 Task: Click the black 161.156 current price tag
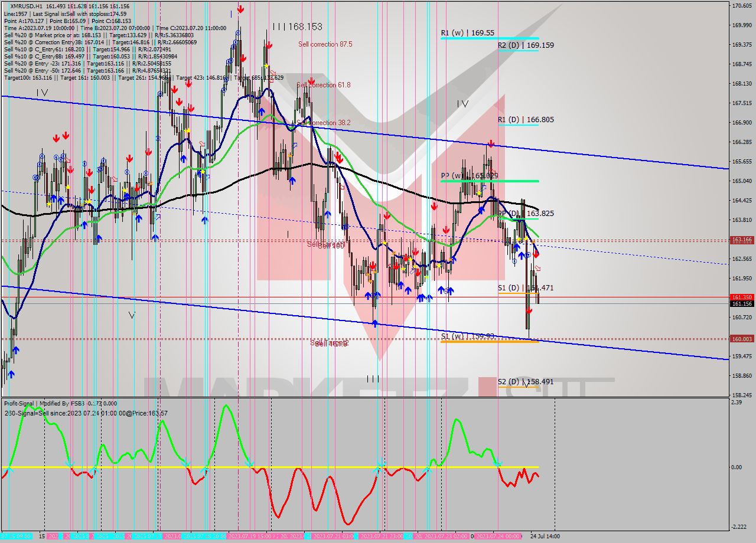click(741, 304)
